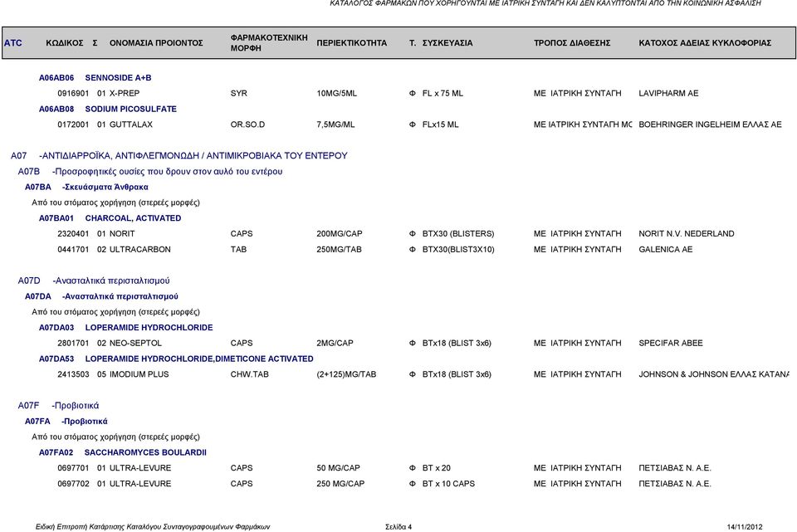Click the 14/11/2012 footer date
Viewport: 797px width, 532px height.
pos(745,527)
